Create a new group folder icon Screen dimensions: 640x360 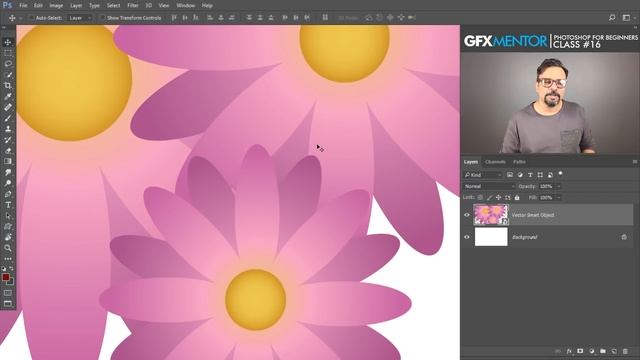click(603, 351)
